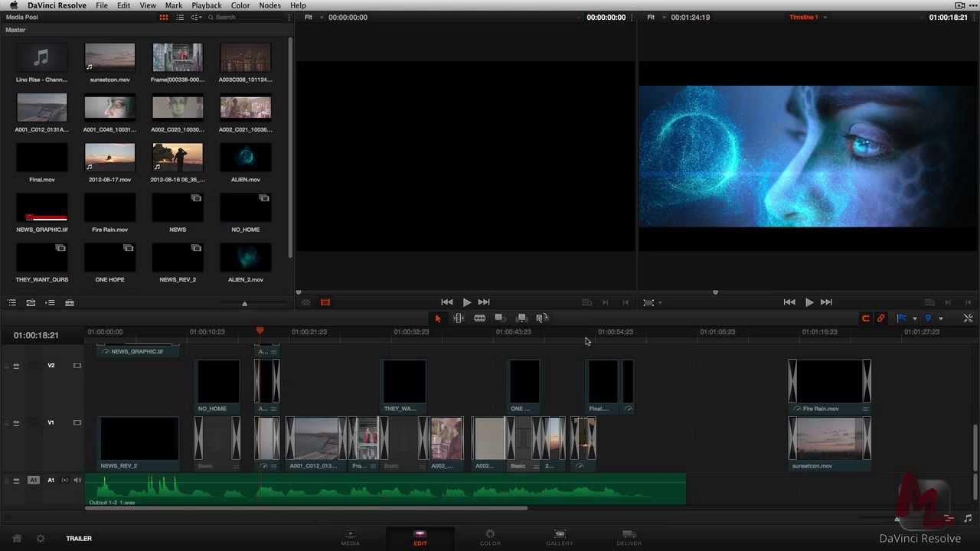Image resolution: width=980 pixels, height=551 pixels.
Task: Click the Replace clip edit icon
Action: 541,318
